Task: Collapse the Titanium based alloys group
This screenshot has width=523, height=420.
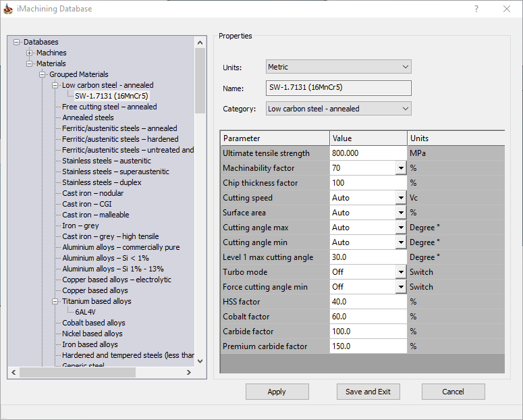Action: click(x=55, y=301)
